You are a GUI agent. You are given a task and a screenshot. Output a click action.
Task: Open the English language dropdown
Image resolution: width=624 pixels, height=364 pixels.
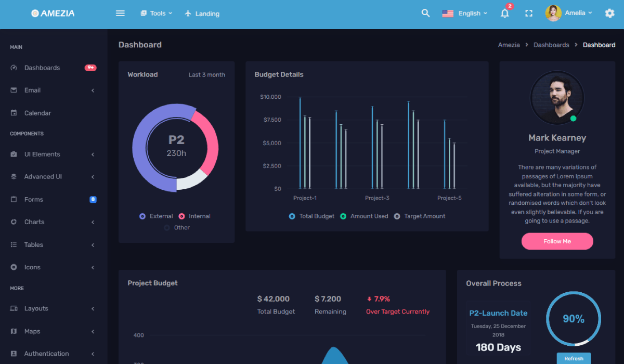pos(465,14)
